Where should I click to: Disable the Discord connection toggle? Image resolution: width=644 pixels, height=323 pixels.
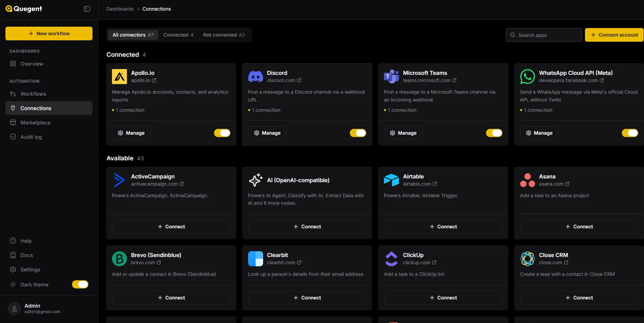[x=358, y=133]
